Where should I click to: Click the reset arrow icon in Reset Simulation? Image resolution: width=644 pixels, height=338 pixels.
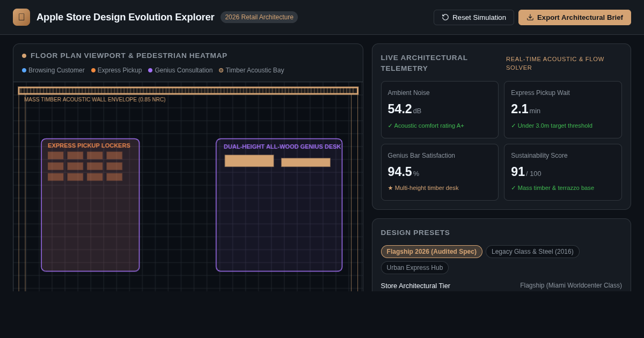pyautogui.click(x=445, y=17)
